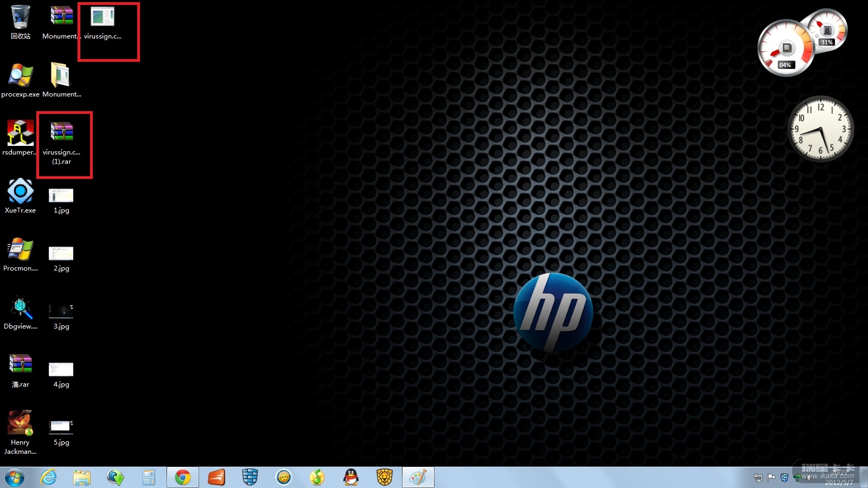
Task: Open Internet Explorer from the taskbar
Action: point(49,477)
